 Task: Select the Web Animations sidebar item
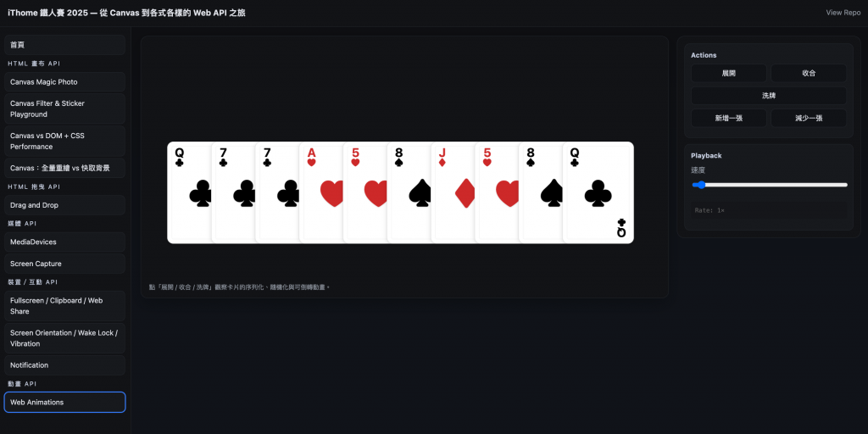click(64, 403)
